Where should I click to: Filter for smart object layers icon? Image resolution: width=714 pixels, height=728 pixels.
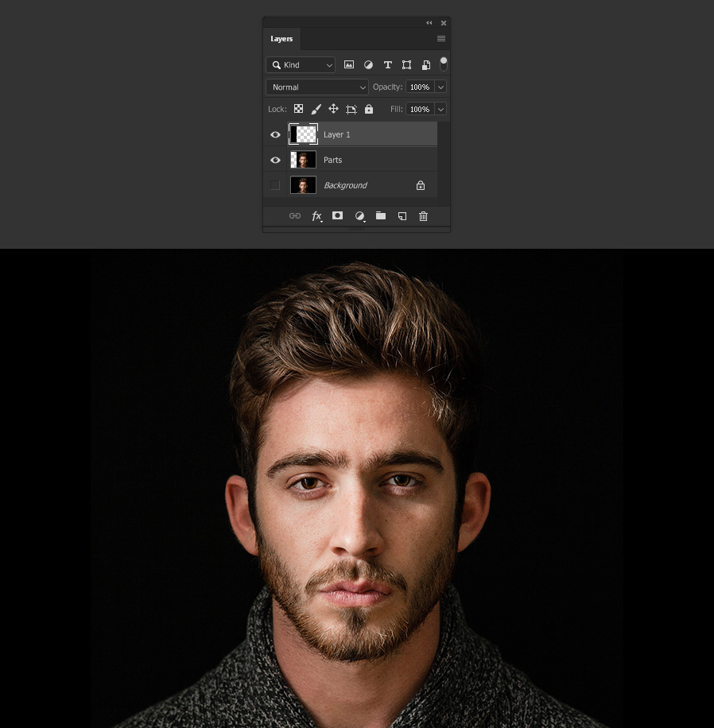tap(425, 64)
